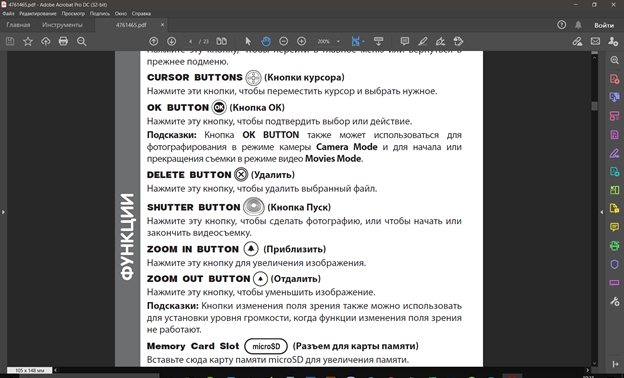Open the find text magnifier in the toolbar
Screen dimensions: 624x378
coord(82,41)
